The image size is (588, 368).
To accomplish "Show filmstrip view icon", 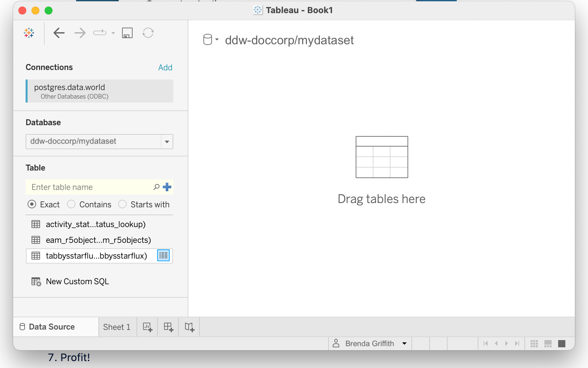I will pos(548,344).
